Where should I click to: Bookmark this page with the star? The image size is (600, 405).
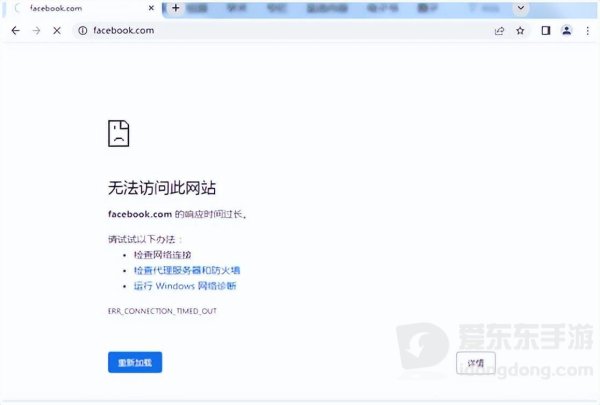pyautogui.click(x=520, y=31)
